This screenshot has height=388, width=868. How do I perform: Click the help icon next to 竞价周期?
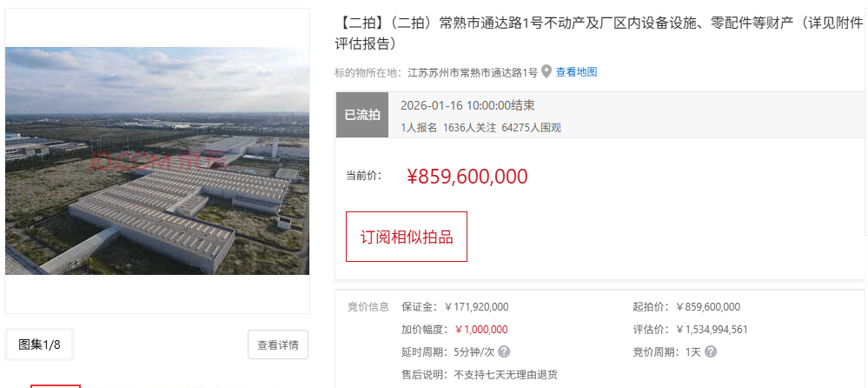711,351
